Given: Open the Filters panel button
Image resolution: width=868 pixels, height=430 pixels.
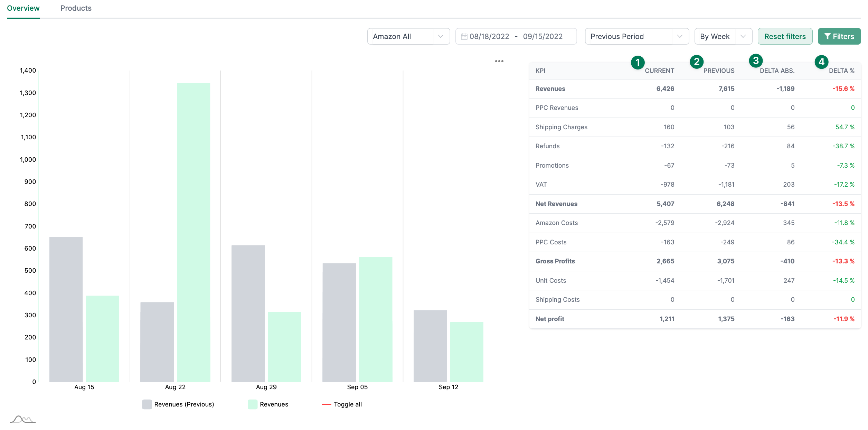Looking at the screenshot, I should (839, 36).
